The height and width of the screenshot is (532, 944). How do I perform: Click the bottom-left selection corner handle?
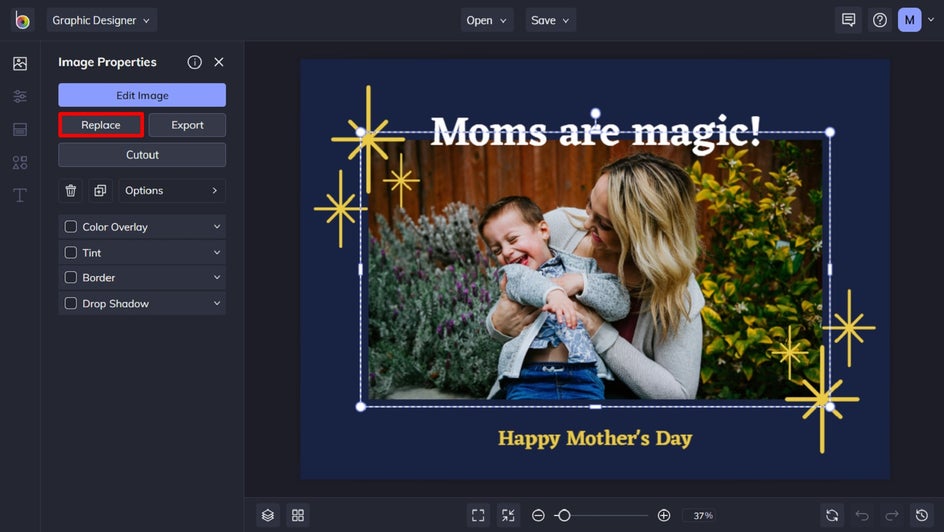tap(361, 407)
